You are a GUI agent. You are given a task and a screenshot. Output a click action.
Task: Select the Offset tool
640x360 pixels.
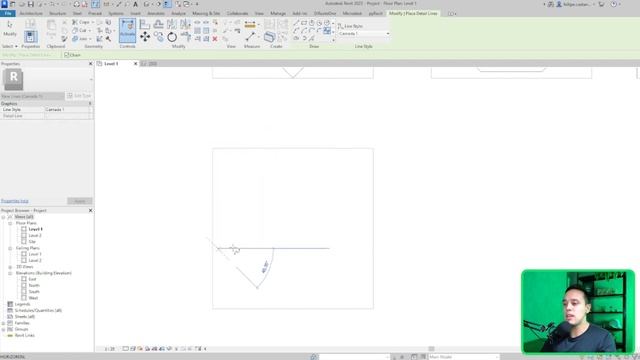point(158,24)
